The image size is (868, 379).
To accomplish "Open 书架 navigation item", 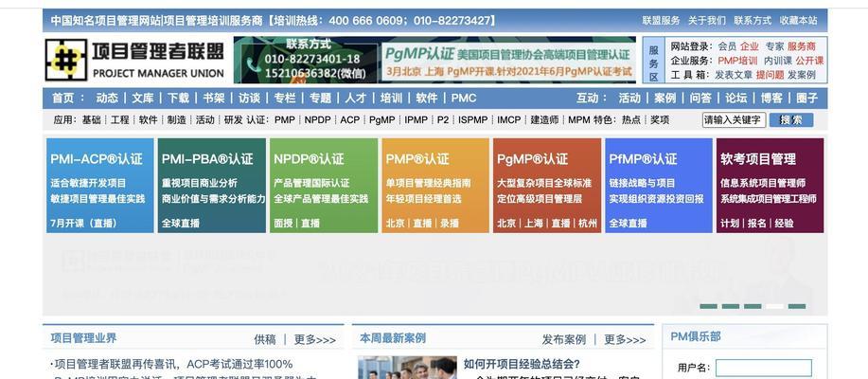I will click(x=214, y=99).
